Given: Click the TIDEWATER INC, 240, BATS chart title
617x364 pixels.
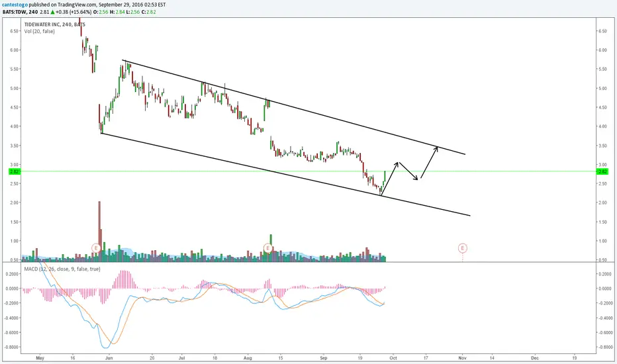Looking at the screenshot, I should [x=55, y=24].
